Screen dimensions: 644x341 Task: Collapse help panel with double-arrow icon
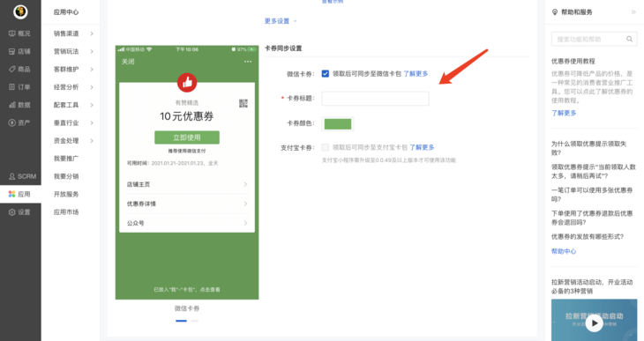pyautogui.click(x=633, y=12)
